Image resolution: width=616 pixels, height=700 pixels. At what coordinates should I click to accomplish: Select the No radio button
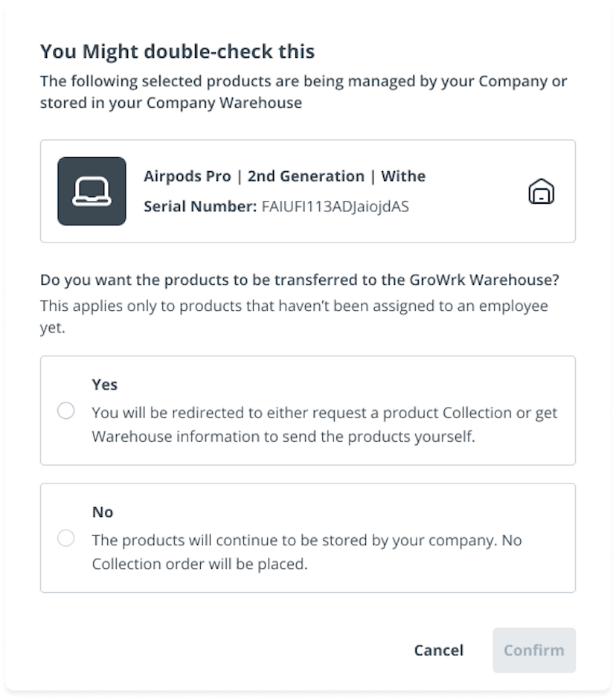pos(66,538)
